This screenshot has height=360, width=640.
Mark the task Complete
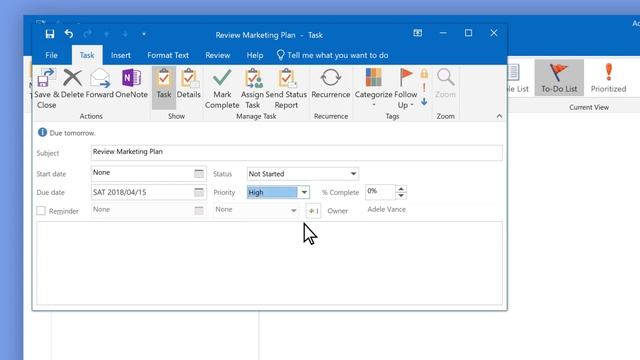(x=222, y=89)
